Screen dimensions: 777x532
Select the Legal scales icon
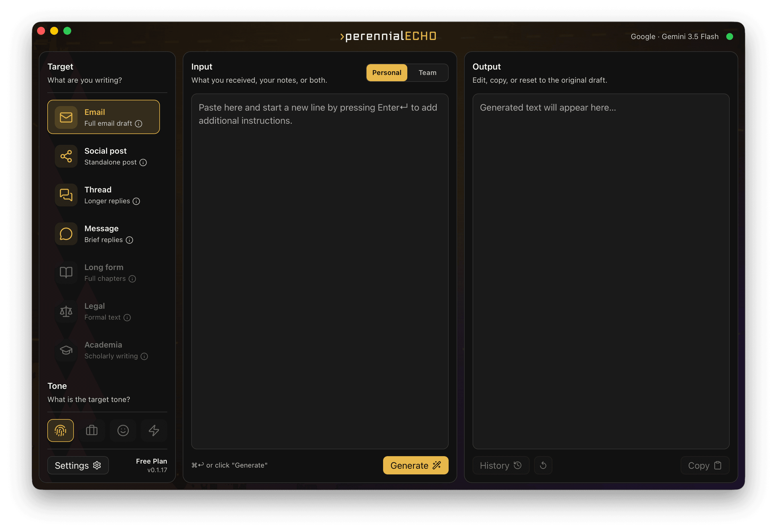click(66, 311)
